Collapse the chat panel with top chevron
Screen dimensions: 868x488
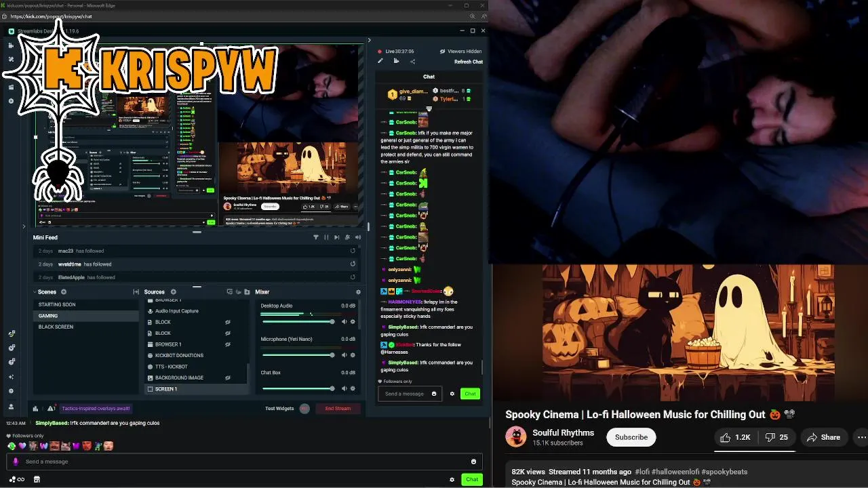point(369,40)
